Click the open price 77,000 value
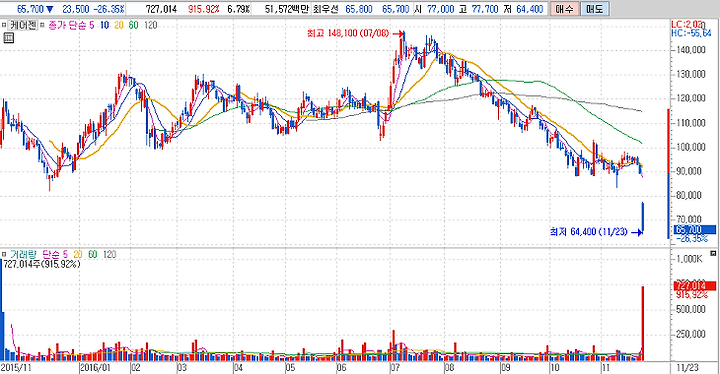This screenshot has height=374, width=720. (x=440, y=9)
